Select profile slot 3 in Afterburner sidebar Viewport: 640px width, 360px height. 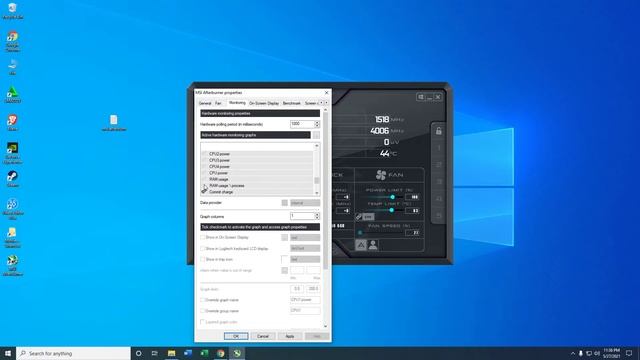(439, 181)
